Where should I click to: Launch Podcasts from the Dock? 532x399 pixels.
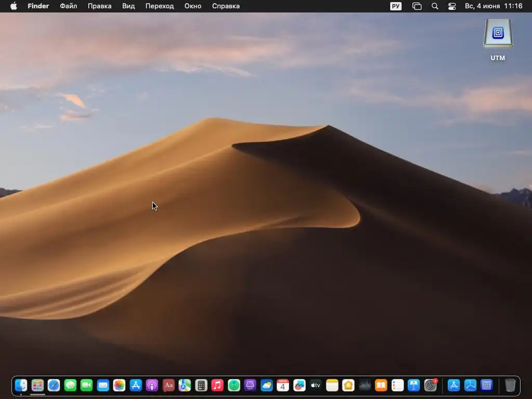click(152, 385)
